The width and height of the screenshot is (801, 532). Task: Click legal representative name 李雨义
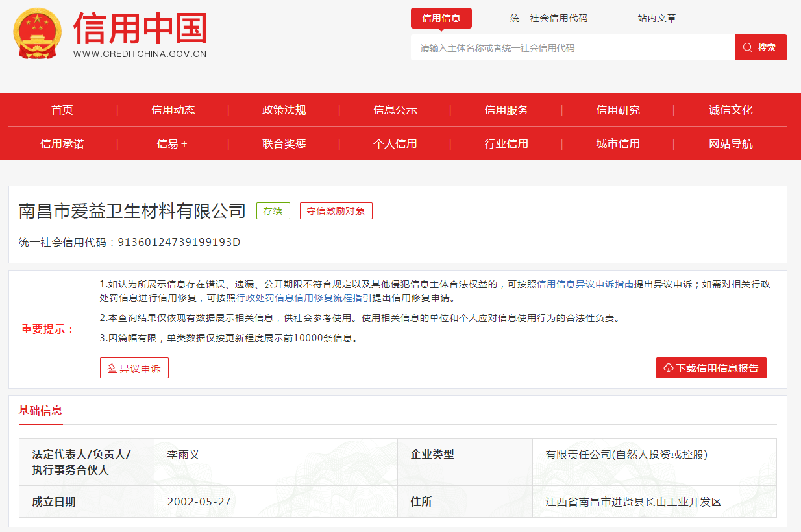(x=183, y=455)
